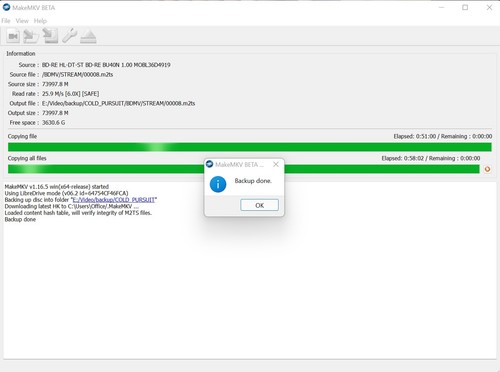Open the View menu
500x372 pixels.
coord(22,21)
